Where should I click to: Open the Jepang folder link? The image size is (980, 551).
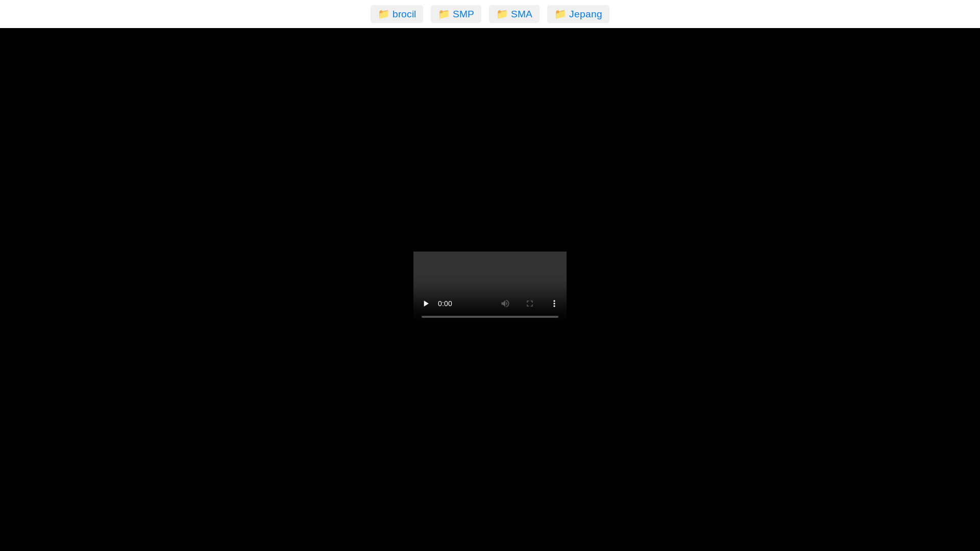click(x=578, y=14)
